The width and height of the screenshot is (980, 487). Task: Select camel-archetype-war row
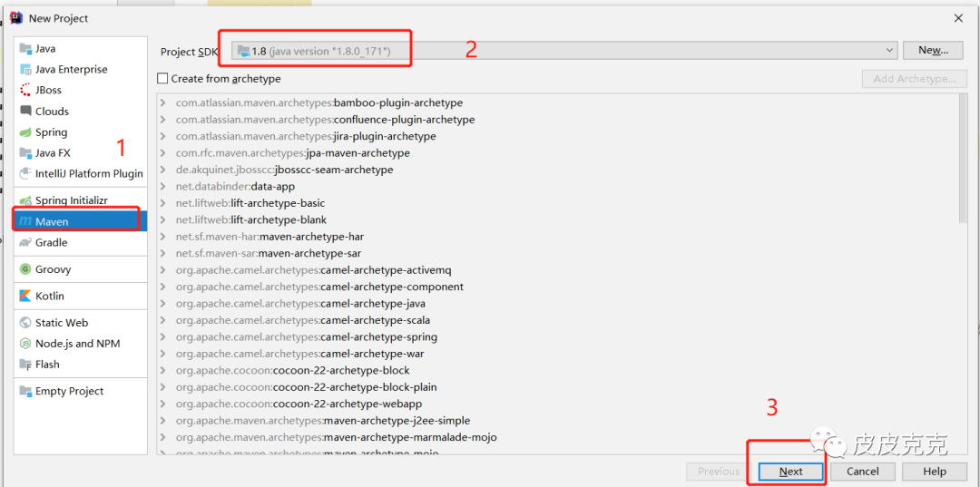point(556,354)
